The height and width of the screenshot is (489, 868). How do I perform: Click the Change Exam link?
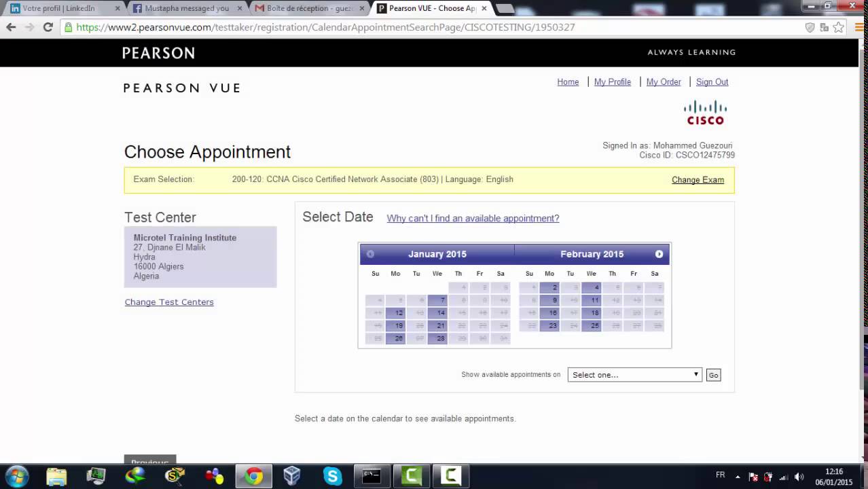click(698, 180)
